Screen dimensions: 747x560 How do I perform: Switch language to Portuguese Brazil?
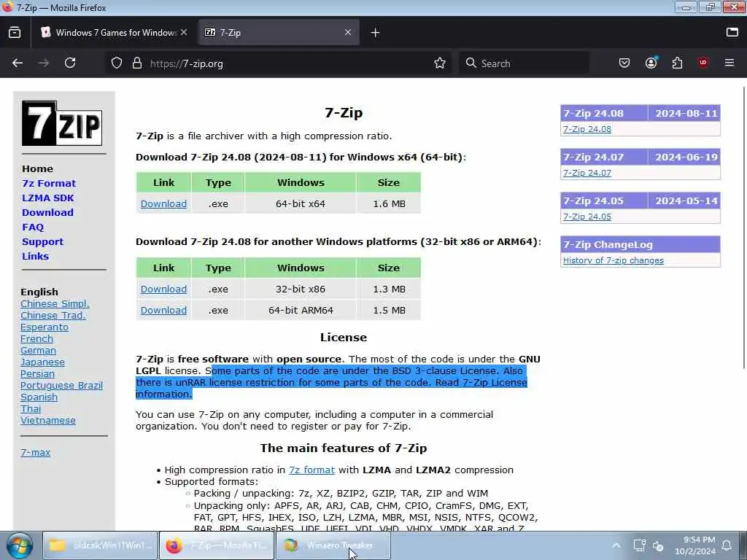[61, 385]
